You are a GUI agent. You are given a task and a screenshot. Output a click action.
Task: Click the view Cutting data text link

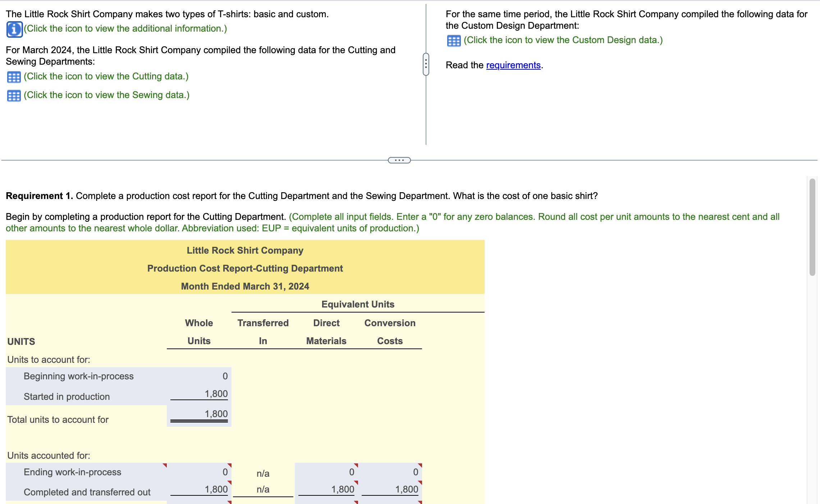[x=106, y=77]
